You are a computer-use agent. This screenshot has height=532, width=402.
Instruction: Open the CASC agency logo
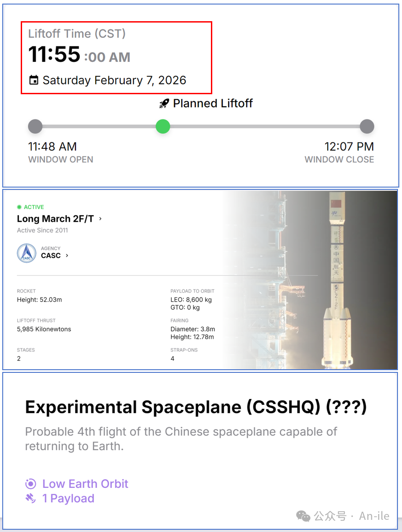[x=26, y=253]
